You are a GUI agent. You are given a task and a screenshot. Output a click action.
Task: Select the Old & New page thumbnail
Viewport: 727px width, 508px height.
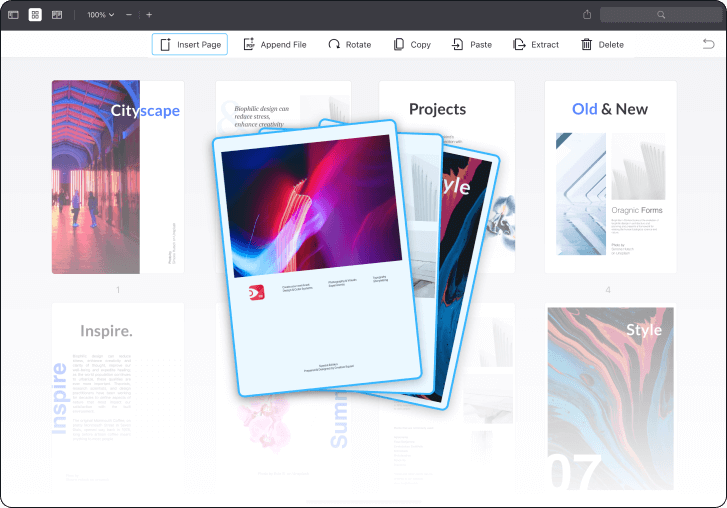click(609, 177)
